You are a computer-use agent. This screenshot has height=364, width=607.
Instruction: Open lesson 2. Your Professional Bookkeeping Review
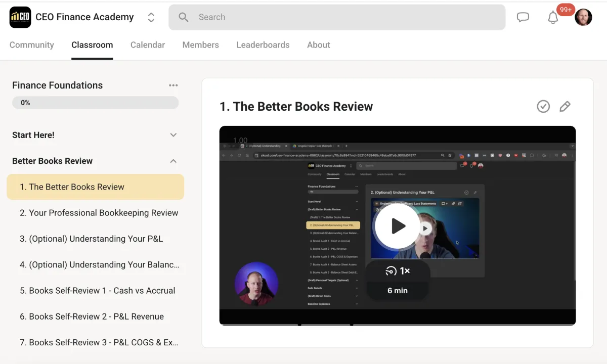(x=96, y=213)
